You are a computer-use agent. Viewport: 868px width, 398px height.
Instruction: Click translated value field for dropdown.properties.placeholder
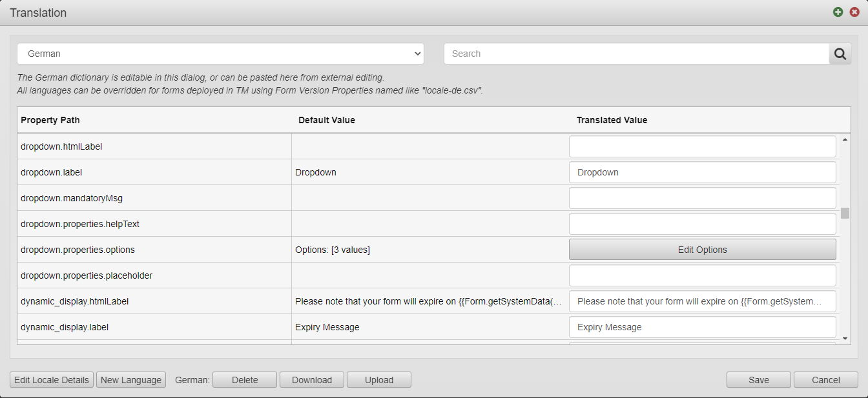point(703,275)
